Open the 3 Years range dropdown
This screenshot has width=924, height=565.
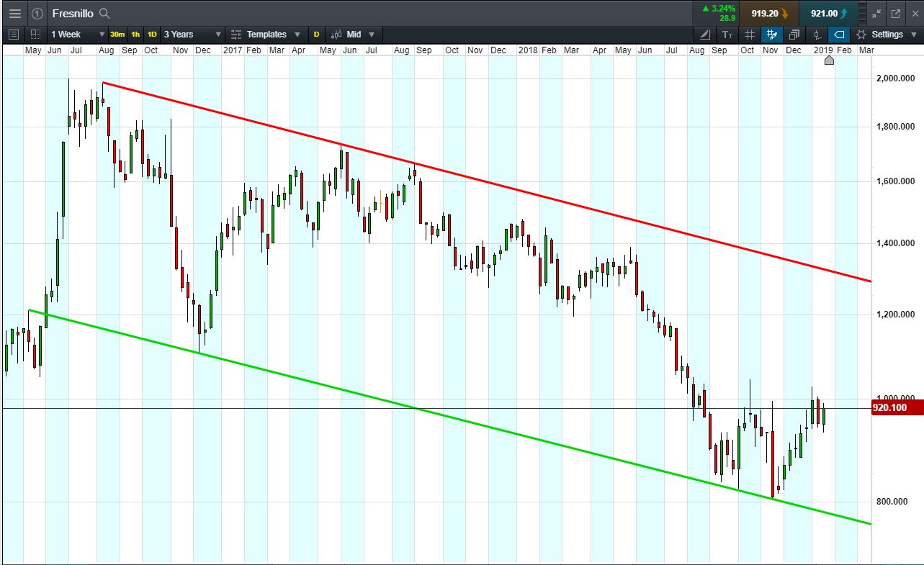pos(192,35)
